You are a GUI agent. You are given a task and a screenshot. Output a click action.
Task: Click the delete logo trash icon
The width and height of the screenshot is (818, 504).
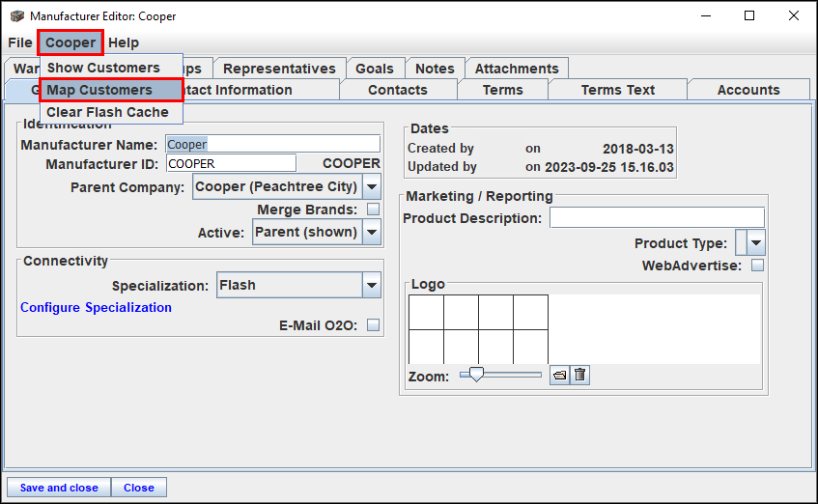(579, 376)
